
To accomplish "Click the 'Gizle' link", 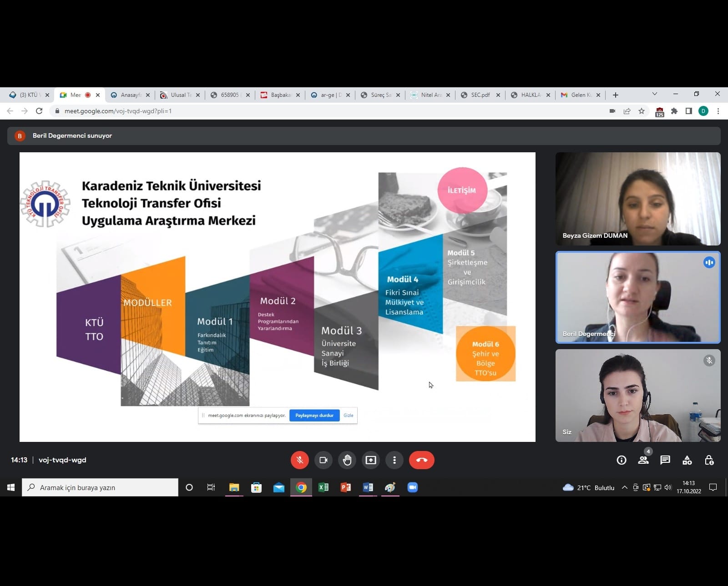I will pos(349,416).
